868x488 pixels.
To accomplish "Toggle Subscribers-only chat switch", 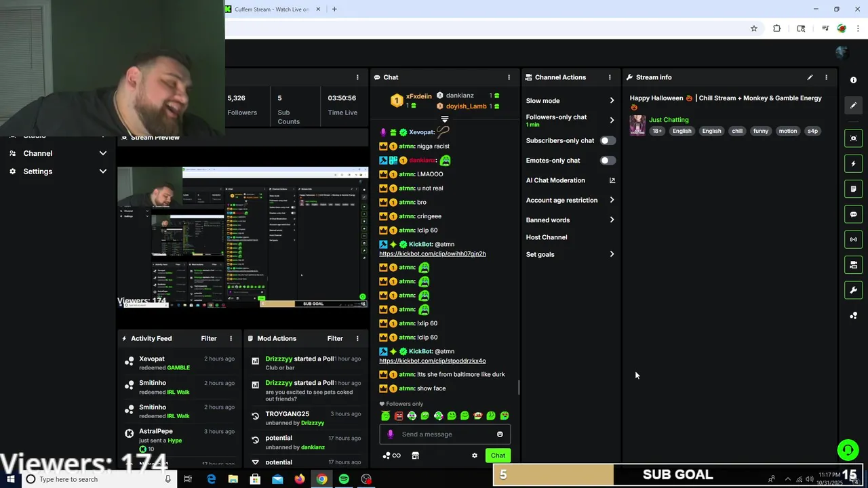I will (608, 140).
